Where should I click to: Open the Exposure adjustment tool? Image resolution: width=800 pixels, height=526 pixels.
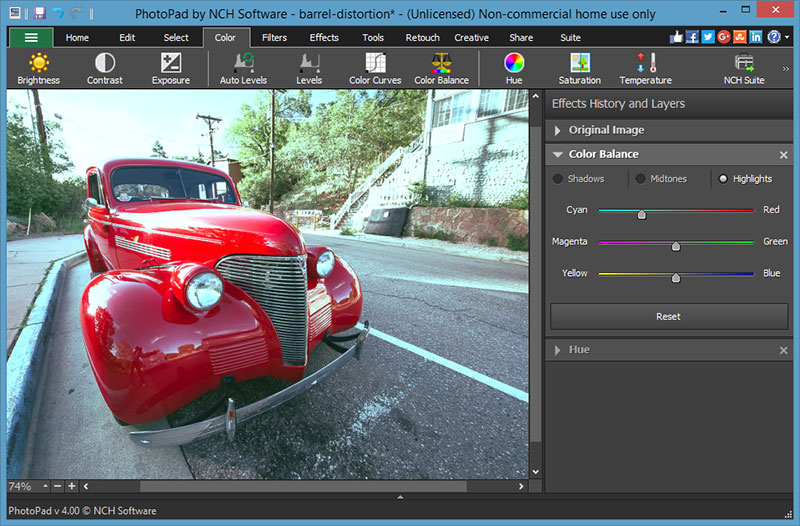point(171,63)
